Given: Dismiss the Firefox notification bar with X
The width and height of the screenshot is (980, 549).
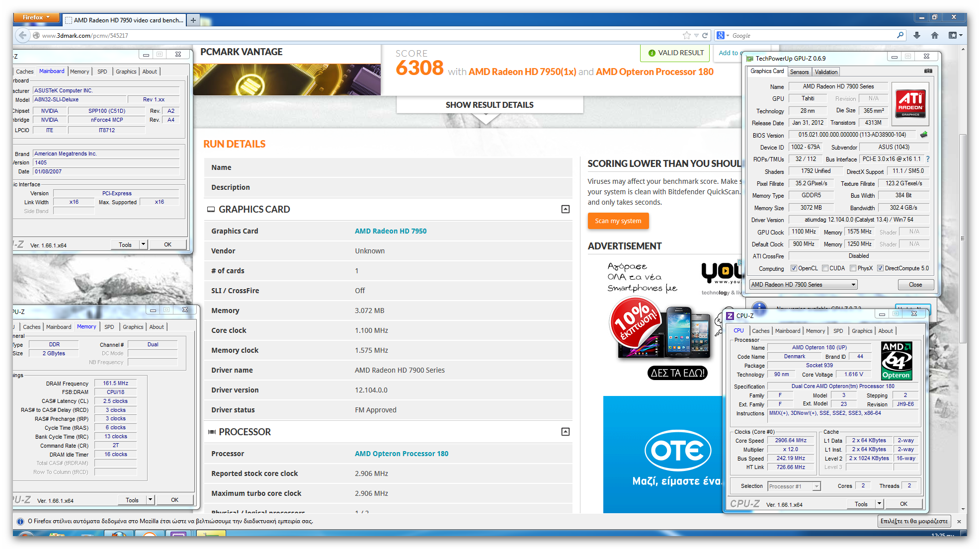Looking at the screenshot, I should pos(959,521).
